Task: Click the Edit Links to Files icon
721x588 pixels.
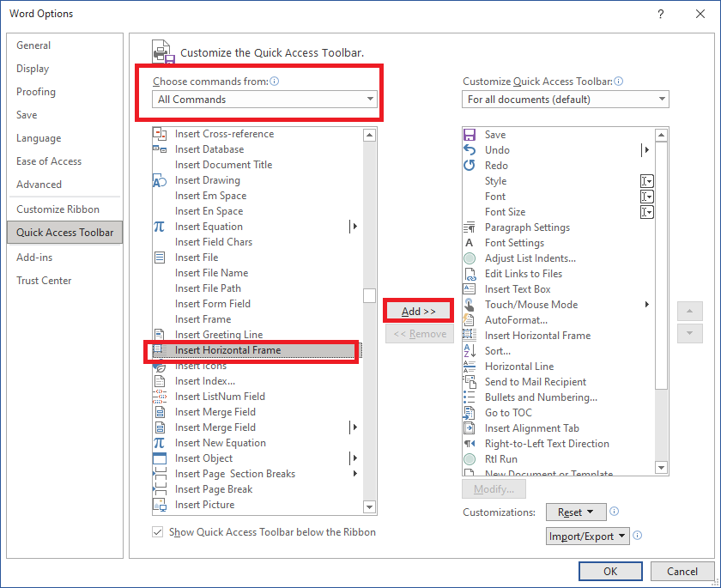Action: tap(470, 274)
